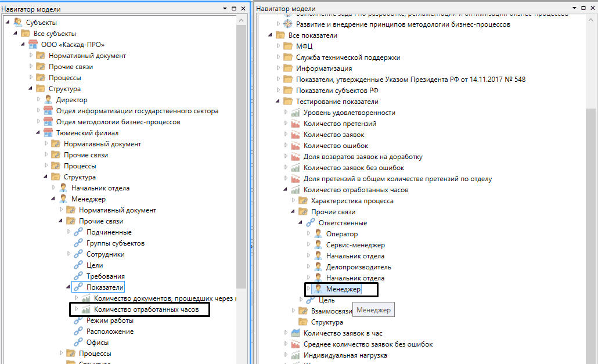
Task: Collapse the Субъекты root node
Action: (8, 22)
